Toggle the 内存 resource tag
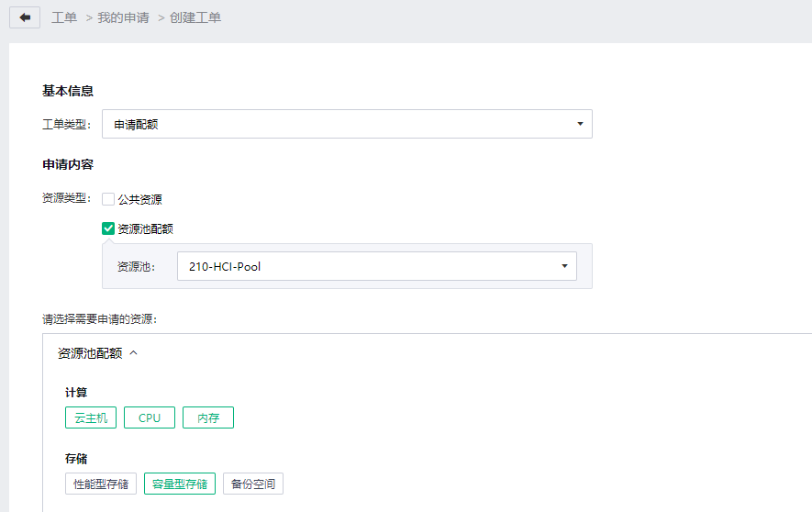Screen dimensions: 812x512 [208, 417]
